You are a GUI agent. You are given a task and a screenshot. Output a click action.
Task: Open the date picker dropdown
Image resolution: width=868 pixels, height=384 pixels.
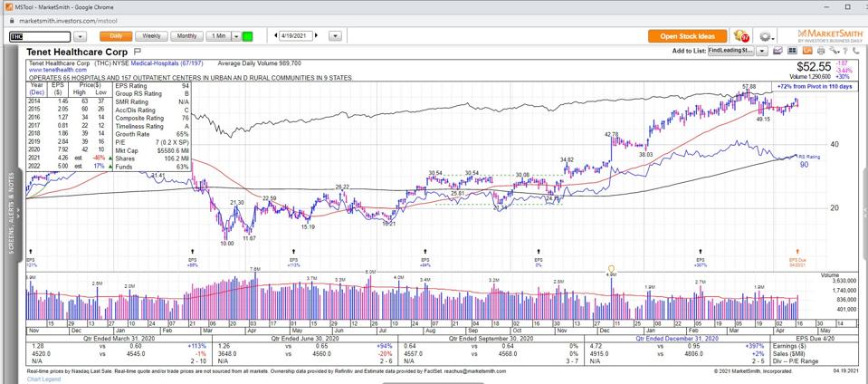pyautogui.click(x=335, y=36)
